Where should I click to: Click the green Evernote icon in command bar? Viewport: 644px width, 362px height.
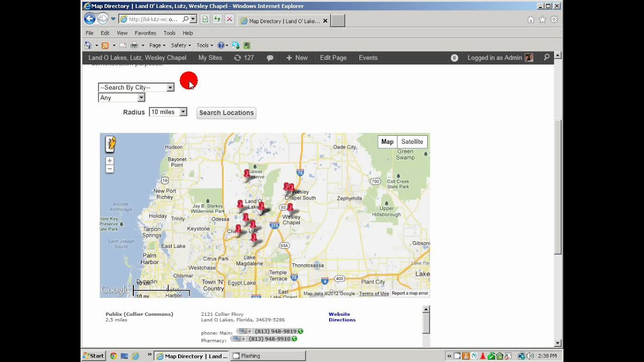click(x=247, y=45)
